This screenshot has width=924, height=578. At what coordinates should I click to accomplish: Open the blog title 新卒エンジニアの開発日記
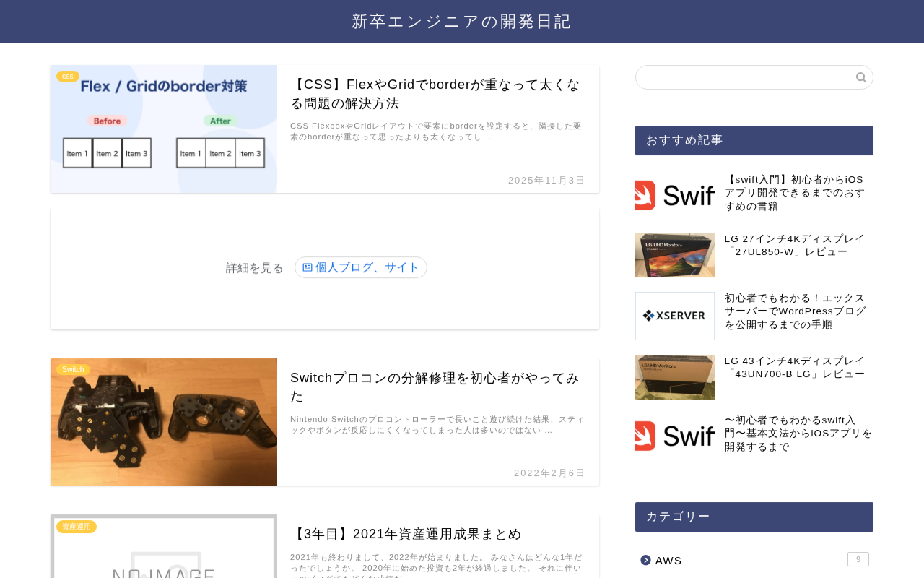click(x=462, y=22)
